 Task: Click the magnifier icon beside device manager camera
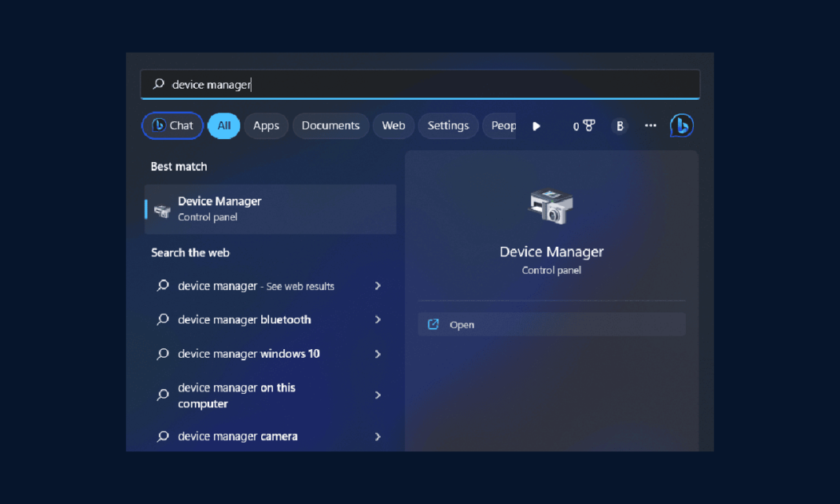[162, 436]
